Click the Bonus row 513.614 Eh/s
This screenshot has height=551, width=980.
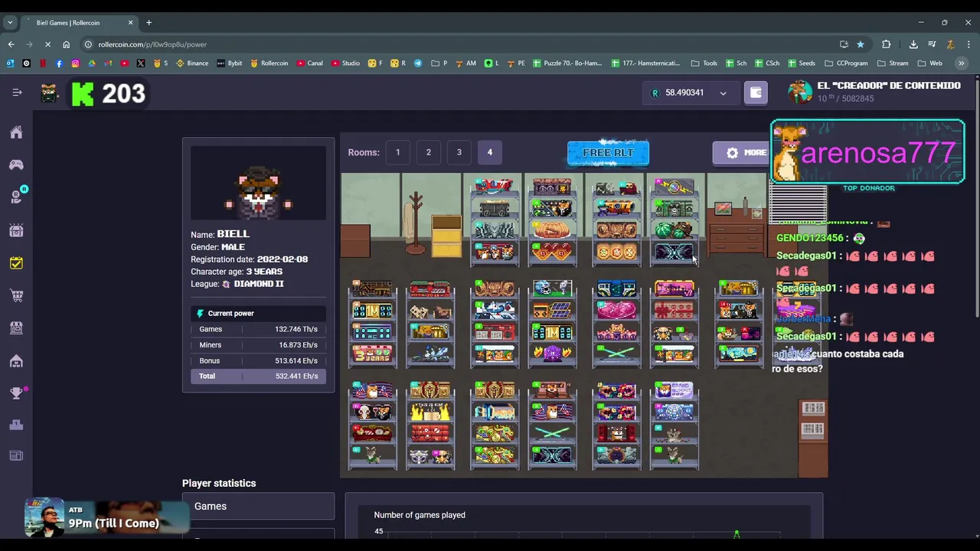tap(258, 360)
